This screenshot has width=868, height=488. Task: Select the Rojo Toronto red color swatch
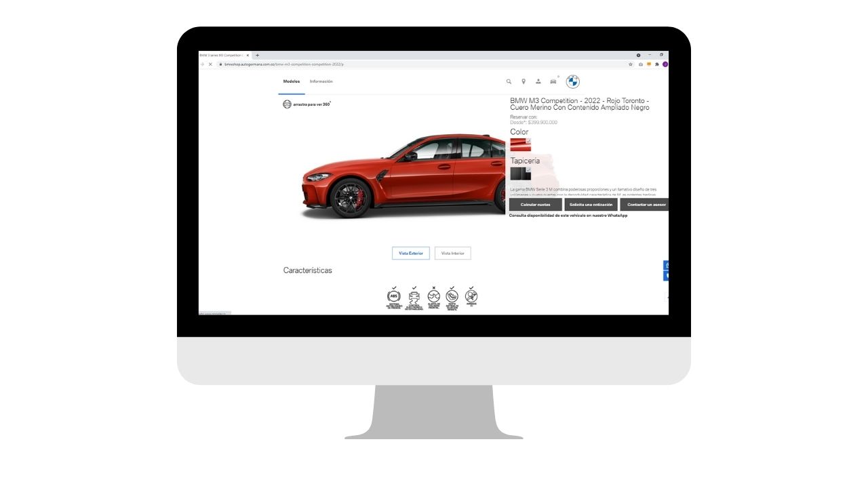(x=521, y=145)
